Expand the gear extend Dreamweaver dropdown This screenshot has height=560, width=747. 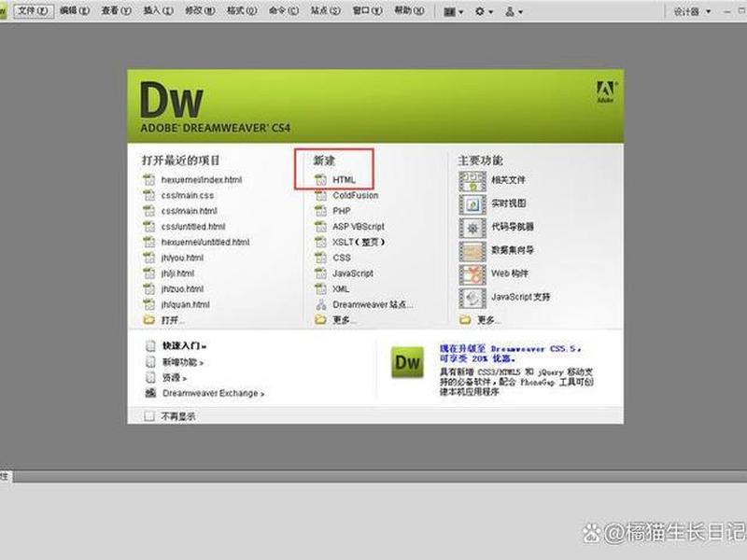[484, 12]
